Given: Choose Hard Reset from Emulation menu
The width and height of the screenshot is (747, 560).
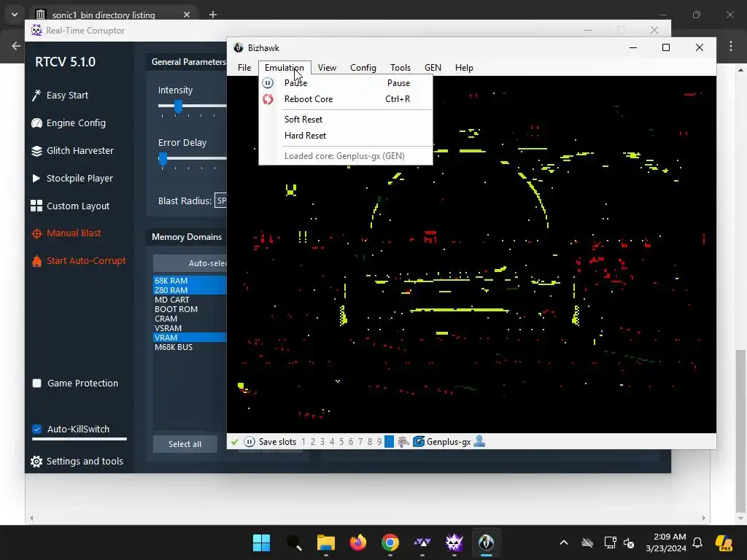Looking at the screenshot, I should coord(346,136).
